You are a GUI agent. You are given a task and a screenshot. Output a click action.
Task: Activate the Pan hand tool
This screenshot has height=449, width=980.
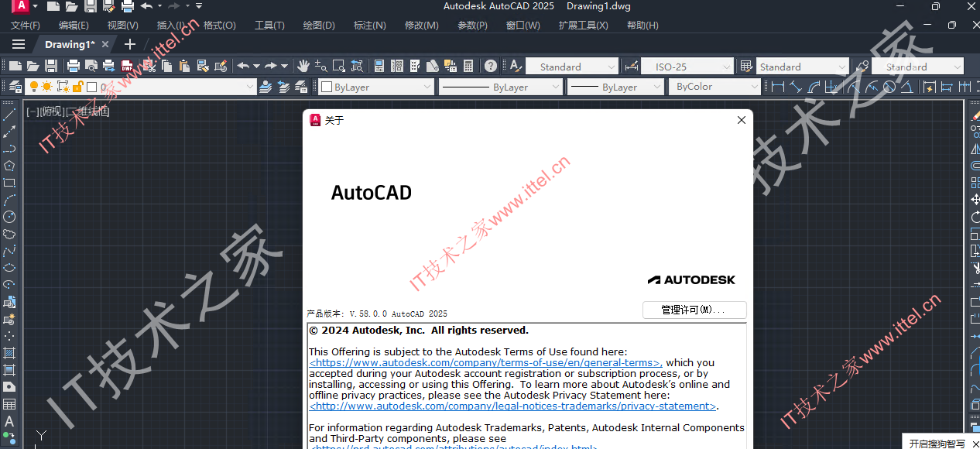pyautogui.click(x=303, y=66)
